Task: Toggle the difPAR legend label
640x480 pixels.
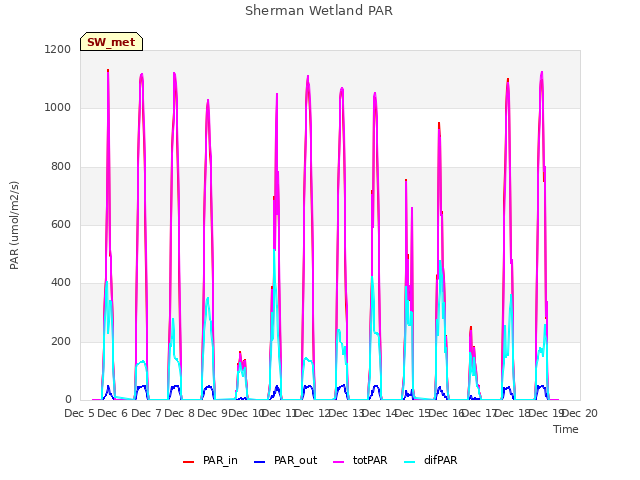Action: click(x=440, y=460)
